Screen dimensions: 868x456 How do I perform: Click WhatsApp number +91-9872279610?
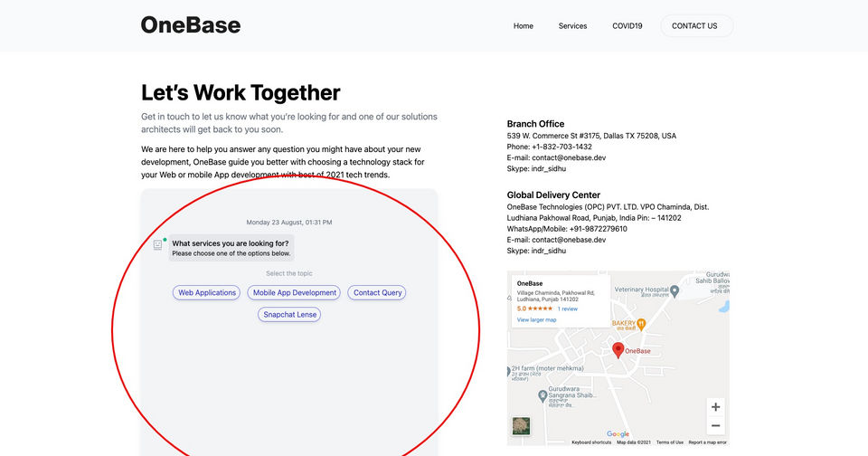[x=598, y=229]
